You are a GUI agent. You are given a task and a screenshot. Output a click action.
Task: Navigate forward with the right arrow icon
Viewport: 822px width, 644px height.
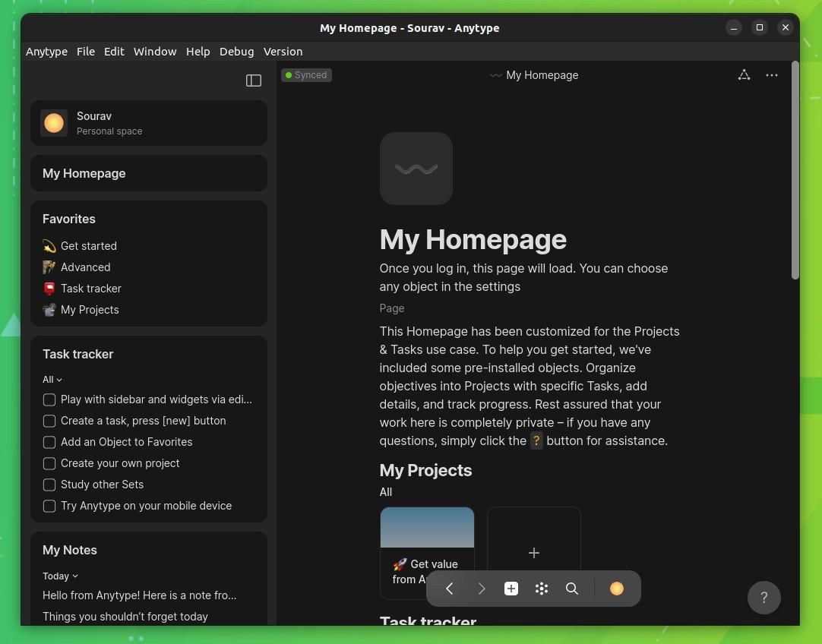482,589
